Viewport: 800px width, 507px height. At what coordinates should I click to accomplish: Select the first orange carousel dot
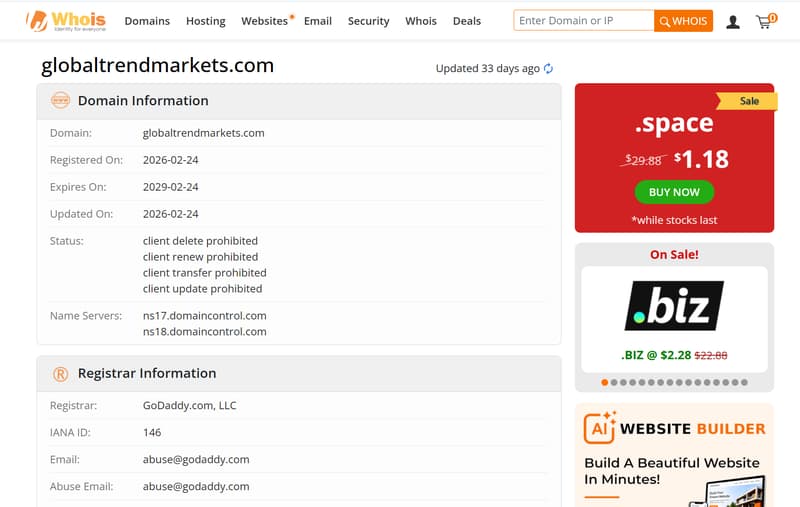(x=605, y=382)
